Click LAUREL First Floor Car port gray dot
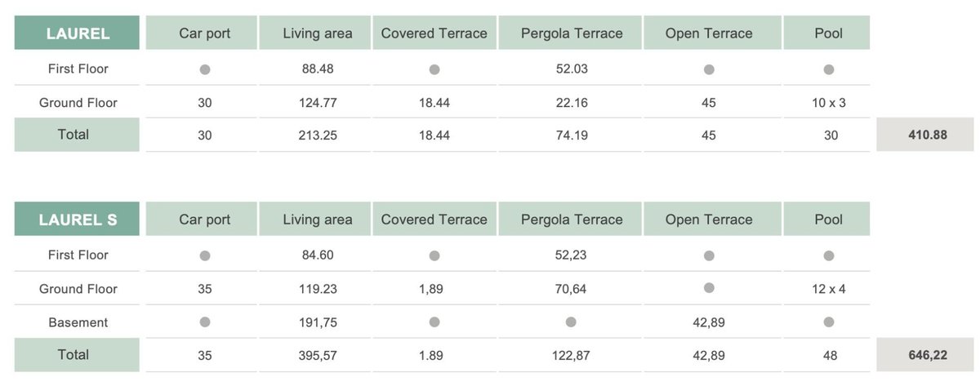This screenshot has width=980, height=386. (205, 69)
